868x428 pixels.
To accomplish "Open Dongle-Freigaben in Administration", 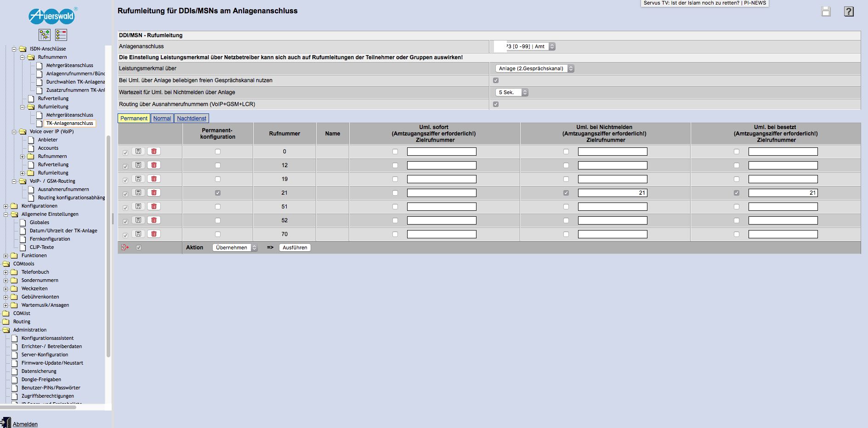I will 41,379.
